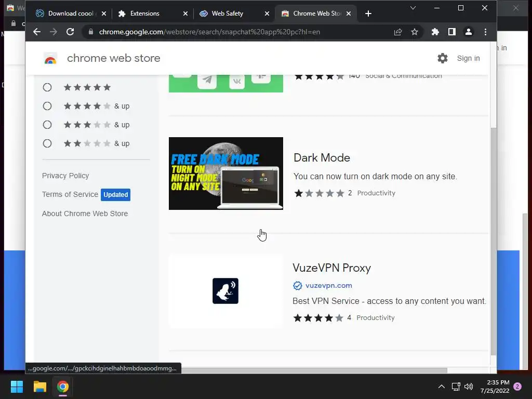Viewport: 532px width, 399px height.
Task: Click the vertical scrollbar of the page
Action: 494,241
